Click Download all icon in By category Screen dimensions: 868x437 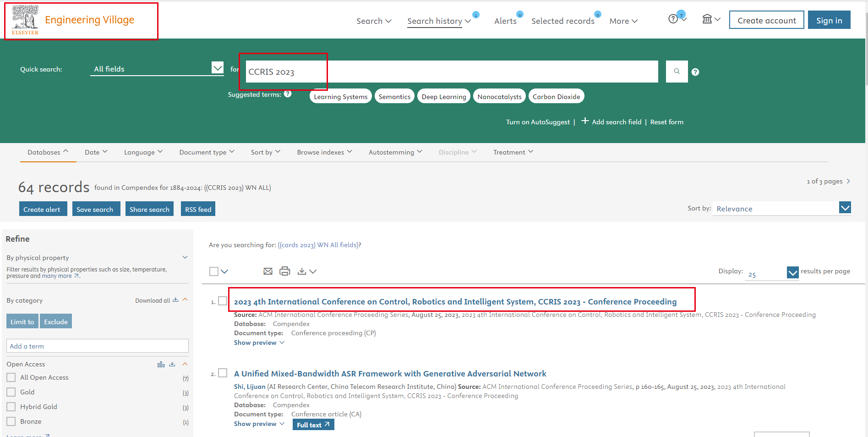(x=175, y=300)
